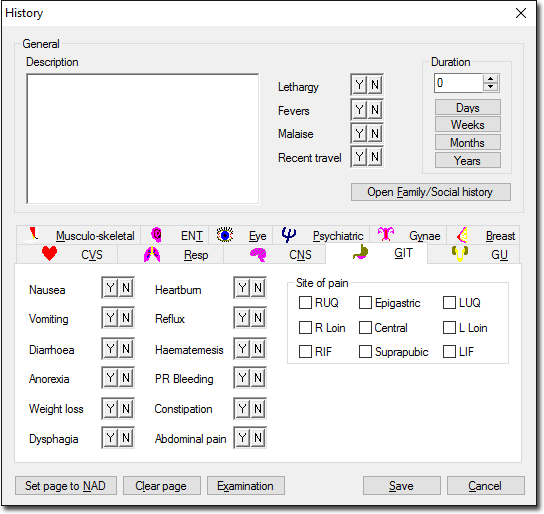The height and width of the screenshot is (514, 544).
Task: Click the ear icon for ENT
Action: 156,235
